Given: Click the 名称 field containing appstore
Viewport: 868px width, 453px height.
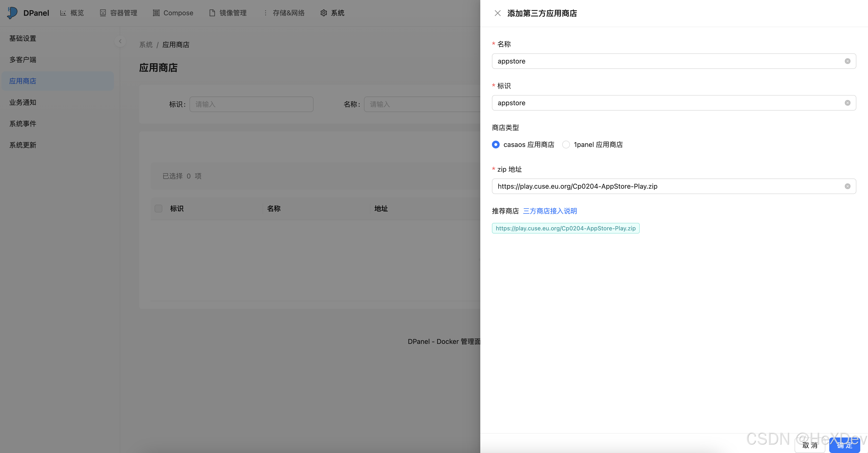Looking at the screenshot, I should (x=674, y=61).
